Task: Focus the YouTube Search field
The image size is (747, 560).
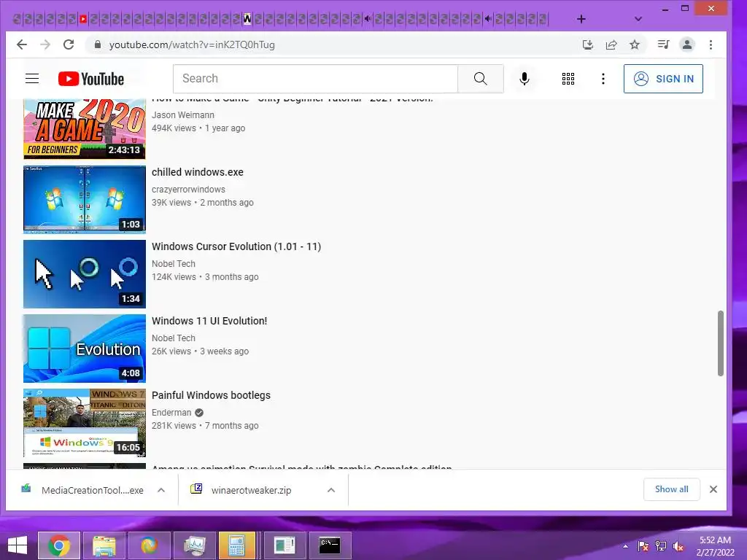Action: [x=315, y=79]
